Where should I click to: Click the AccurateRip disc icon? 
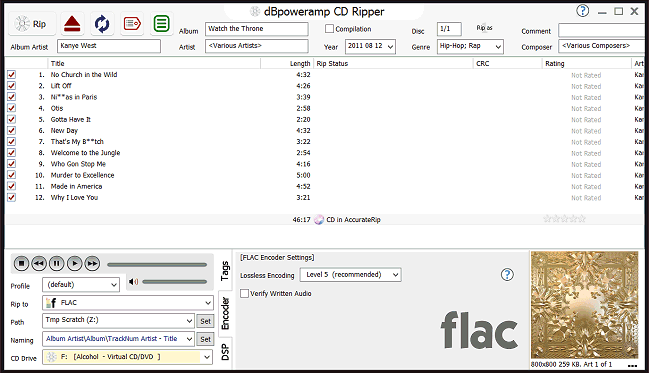tap(319, 220)
